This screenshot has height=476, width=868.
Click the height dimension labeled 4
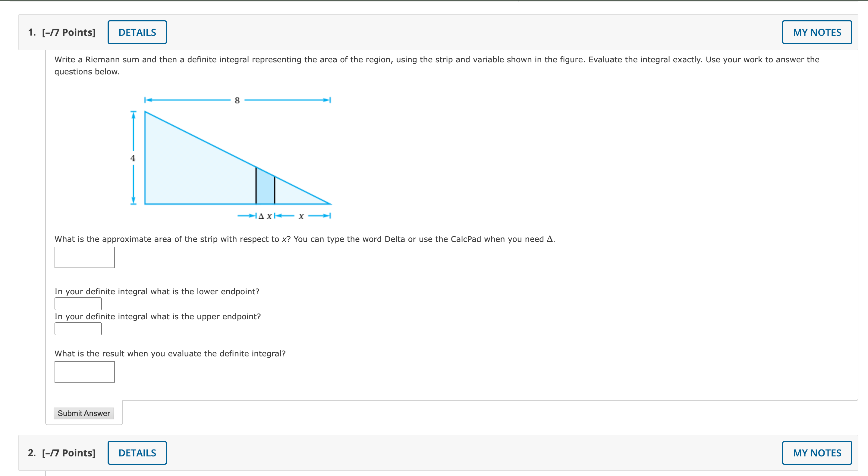coord(134,158)
